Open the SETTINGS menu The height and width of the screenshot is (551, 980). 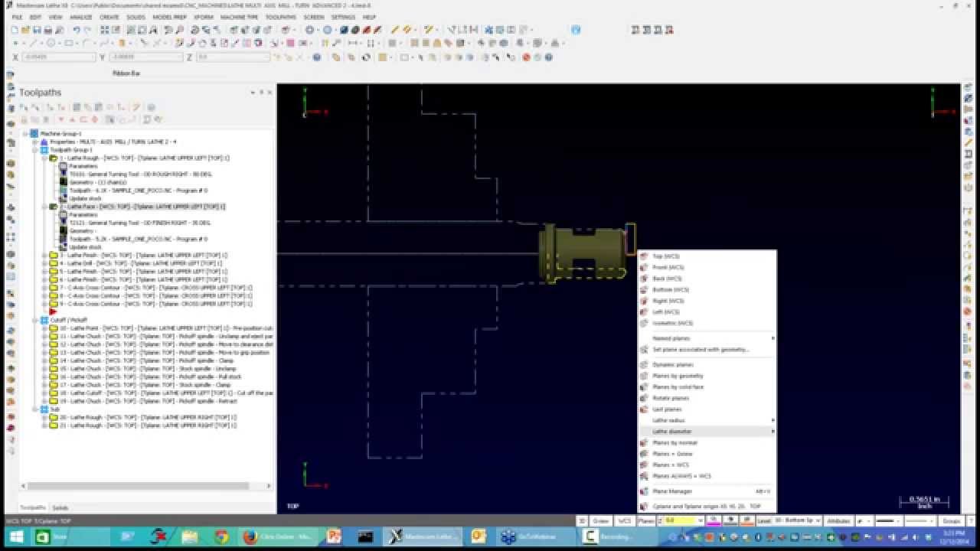point(343,17)
